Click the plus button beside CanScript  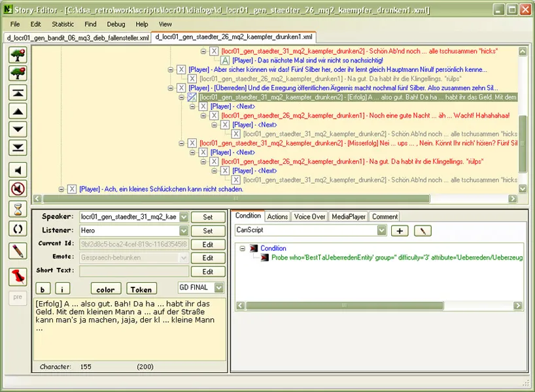pyautogui.click(x=399, y=231)
